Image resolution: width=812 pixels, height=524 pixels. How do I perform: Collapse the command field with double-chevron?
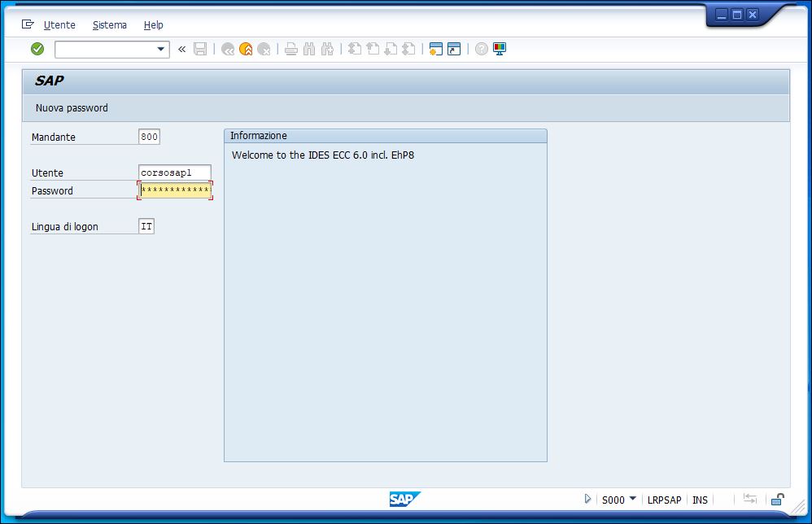(181, 49)
